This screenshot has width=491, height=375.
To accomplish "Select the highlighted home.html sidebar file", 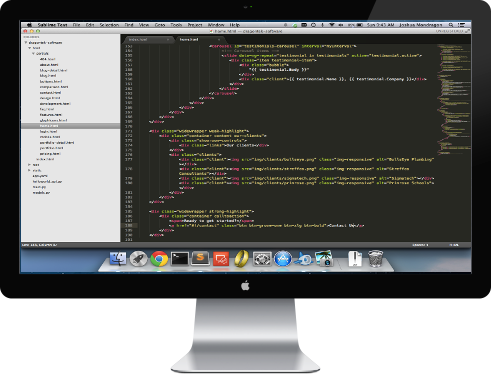I will click(71, 126).
